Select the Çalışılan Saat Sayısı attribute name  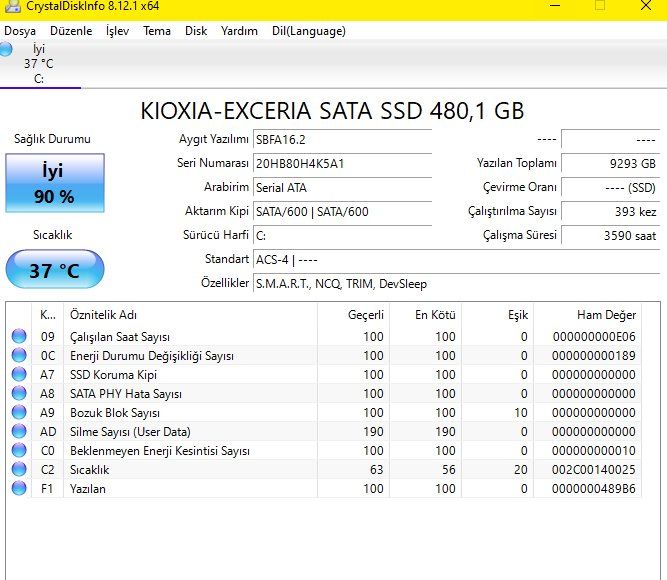coord(120,337)
